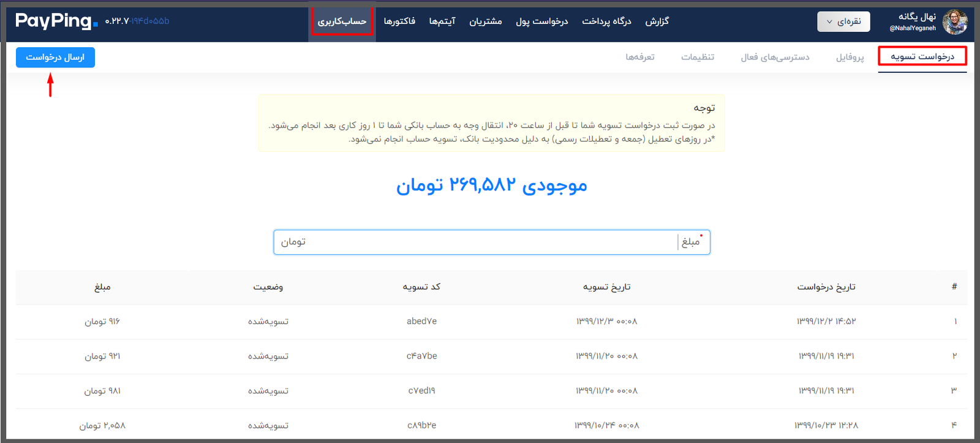Image resolution: width=980 pixels, height=443 pixels.
Task: Open the گزارش menu
Action: pos(657,21)
